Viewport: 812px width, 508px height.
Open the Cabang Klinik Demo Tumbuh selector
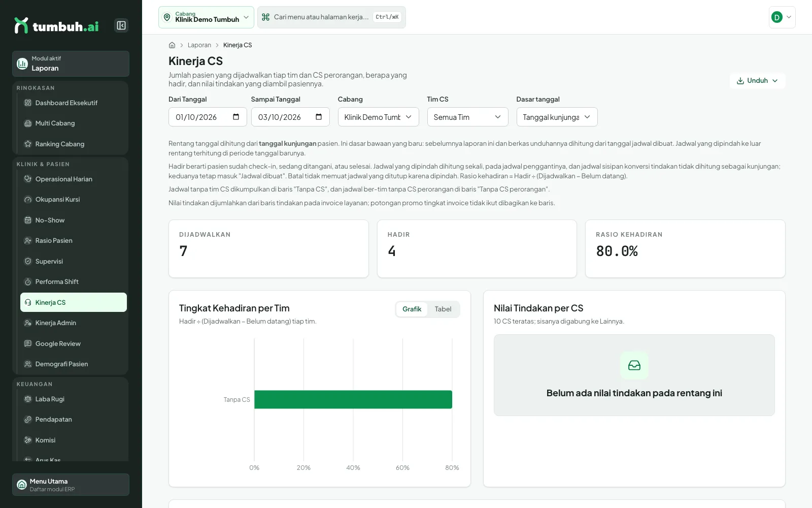(206, 17)
